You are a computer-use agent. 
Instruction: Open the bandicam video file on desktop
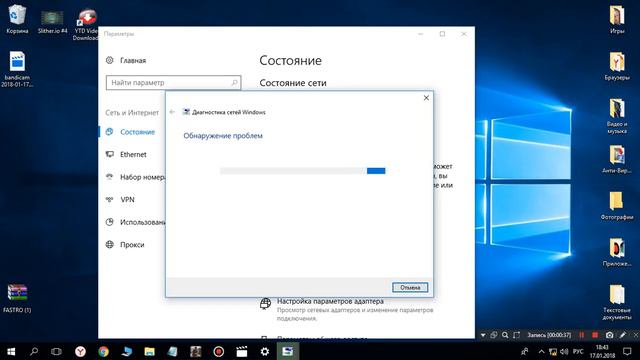pyautogui.click(x=17, y=69)
